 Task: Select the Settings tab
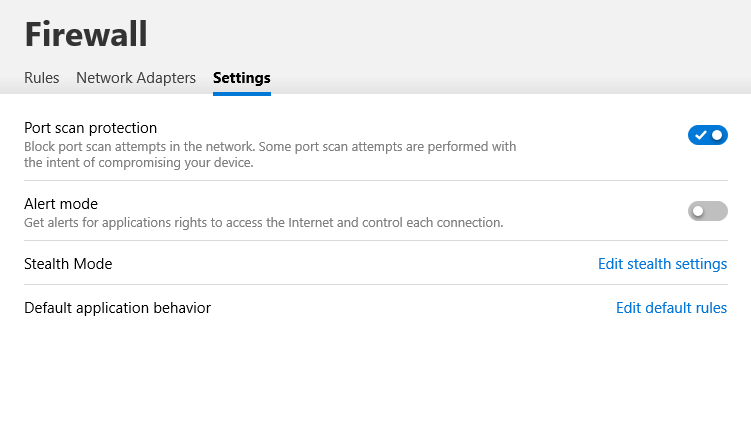point(241,78)
